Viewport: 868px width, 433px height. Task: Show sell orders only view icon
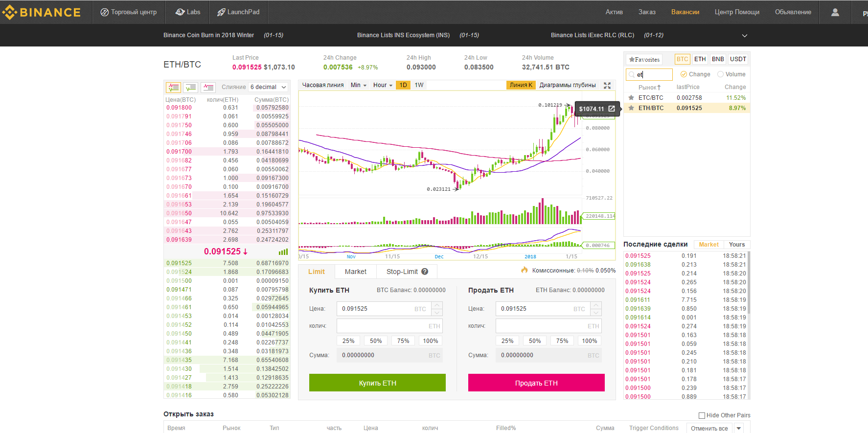[x=208, y=87]
